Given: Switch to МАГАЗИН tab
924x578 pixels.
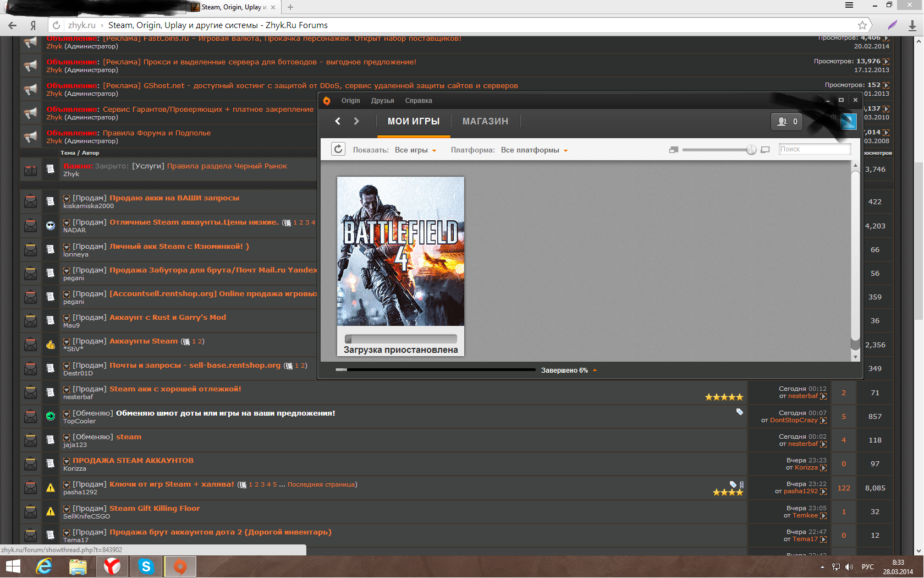Looking at the screenshot, I should click(x=485, y=122).
